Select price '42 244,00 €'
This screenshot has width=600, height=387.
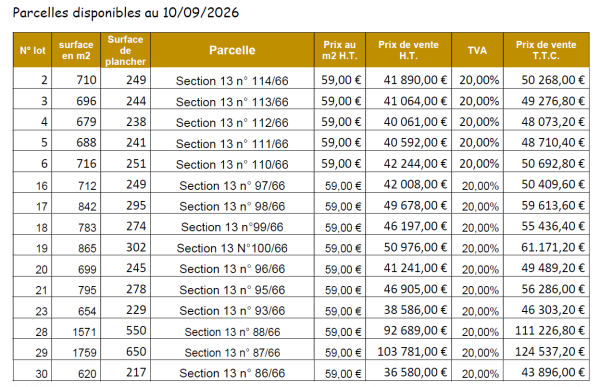pyautogui.click(x=415, y=163)
